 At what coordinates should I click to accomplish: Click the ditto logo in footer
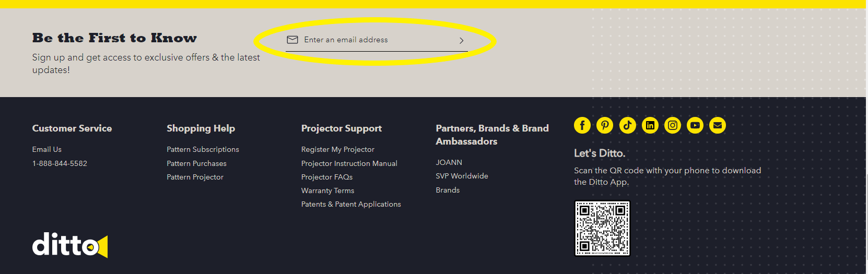(x=70, y=245)
